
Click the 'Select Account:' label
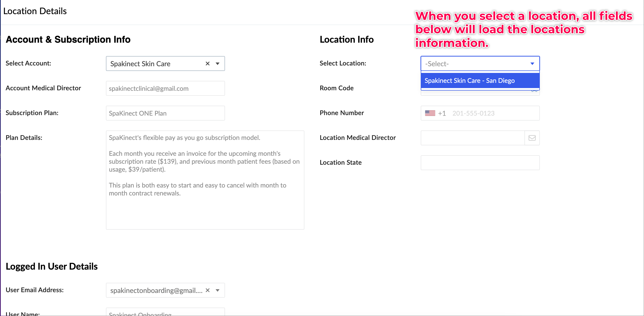tap(28, 63)
